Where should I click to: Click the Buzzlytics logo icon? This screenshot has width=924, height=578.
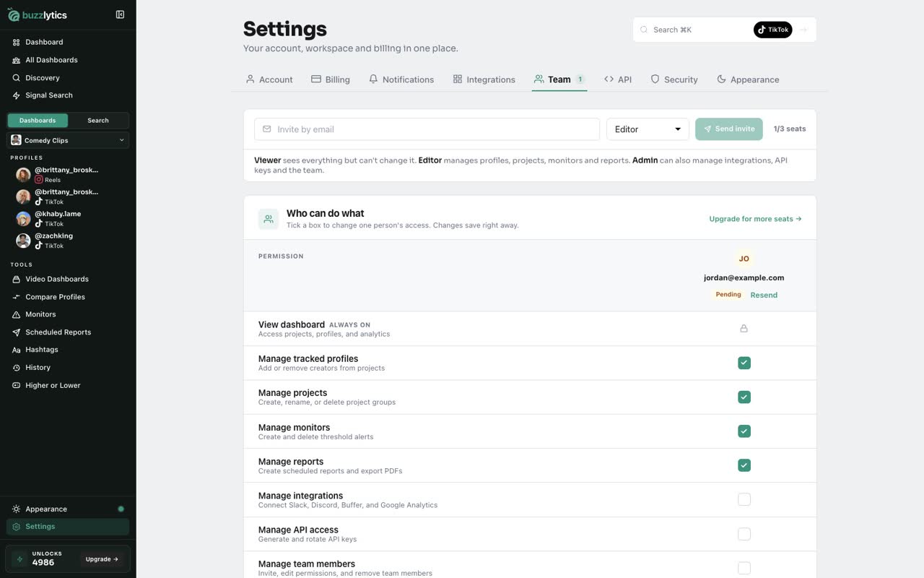[x=14, y=14]
